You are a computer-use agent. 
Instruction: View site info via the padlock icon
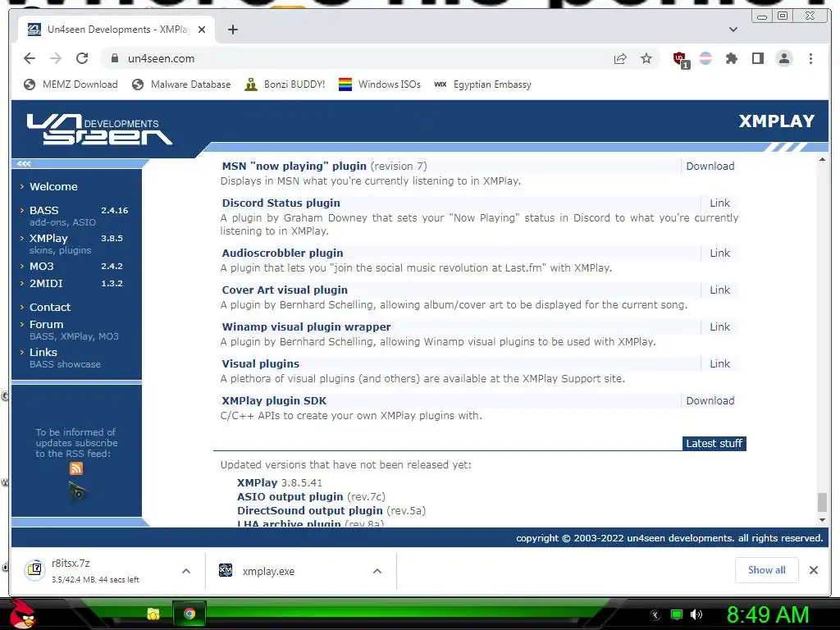pos(114,58)
